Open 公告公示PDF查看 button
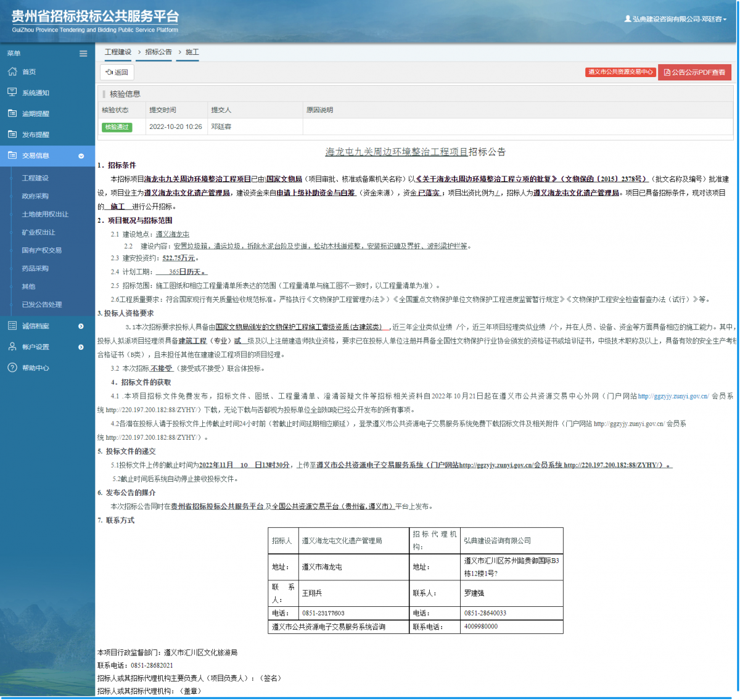Screen dimensions: 740x700 tap(694, 72)
